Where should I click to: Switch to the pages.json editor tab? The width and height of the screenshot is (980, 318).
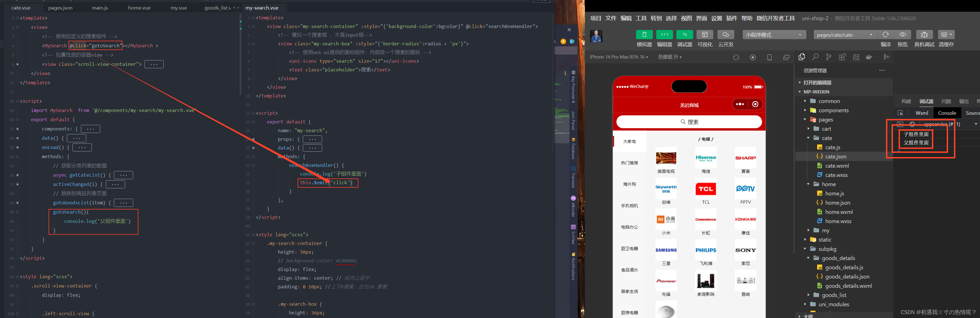click(60, 8)
